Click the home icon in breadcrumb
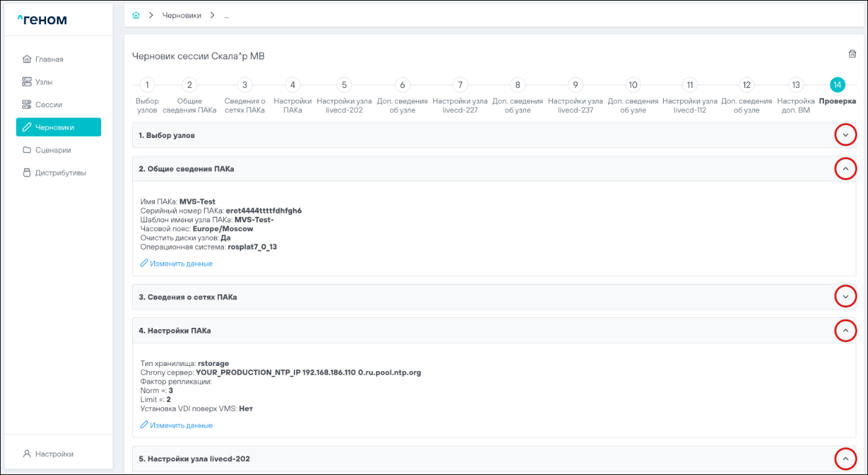The image size is (868, 475). pyautogui.click(x=136, y=15)
